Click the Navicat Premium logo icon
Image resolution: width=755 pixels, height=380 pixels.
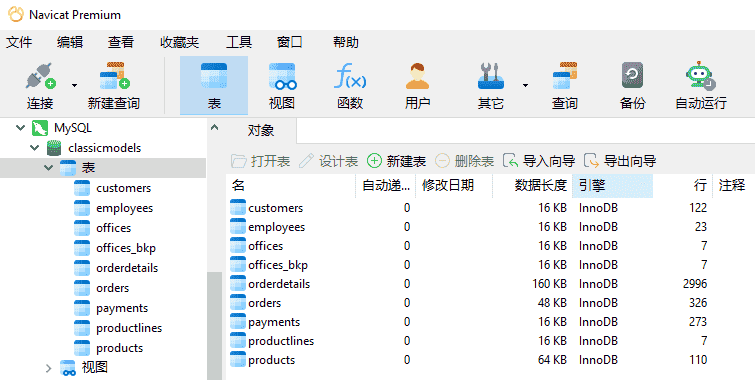pos(15,14)
